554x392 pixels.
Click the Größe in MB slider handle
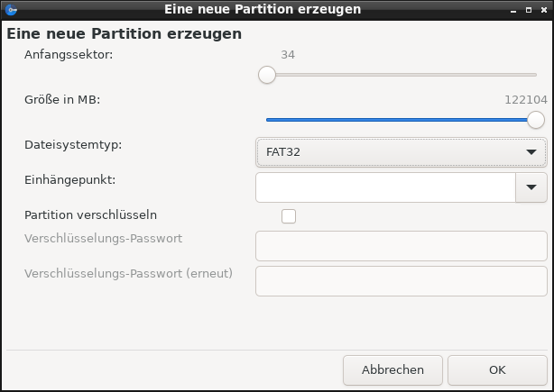[x=536, y=120]
